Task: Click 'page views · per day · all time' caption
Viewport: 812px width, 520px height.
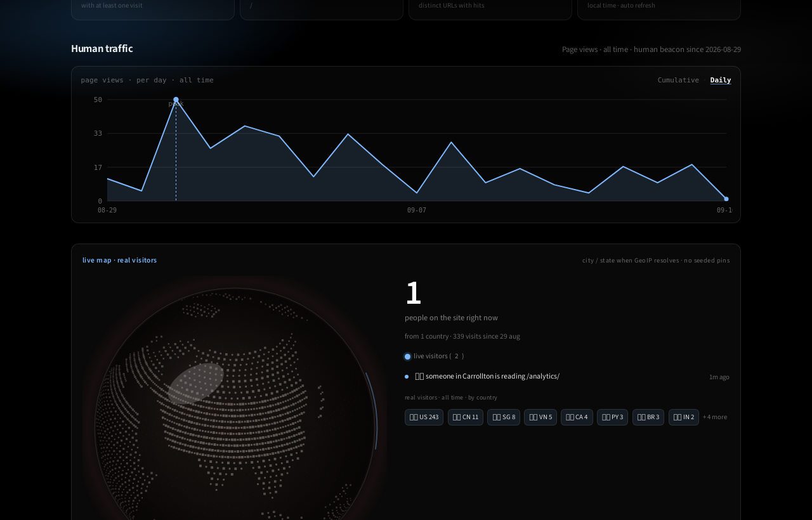Action: 147,80
